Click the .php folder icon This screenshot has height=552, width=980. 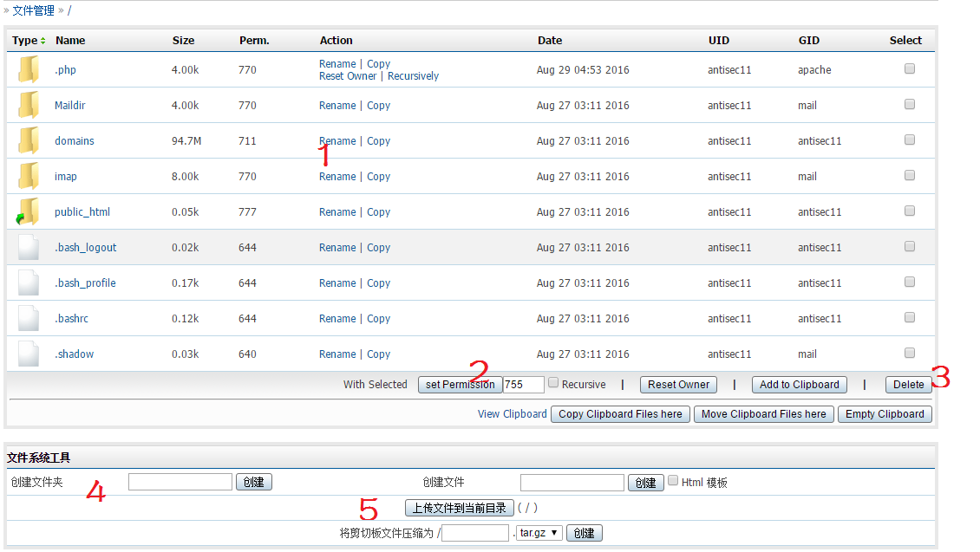tap(29, 69)
